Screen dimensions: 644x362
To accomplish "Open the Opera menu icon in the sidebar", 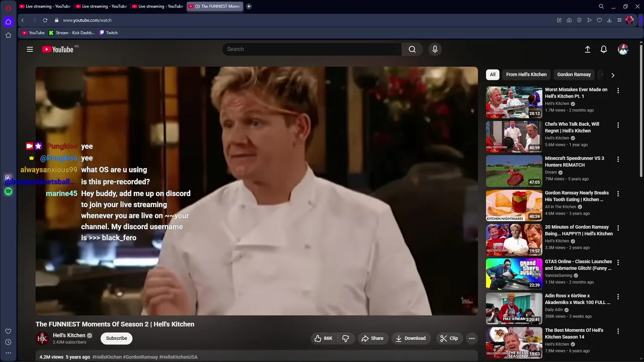I will tap(8, 8).
